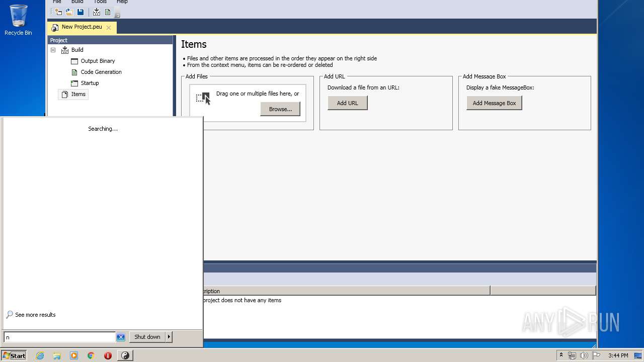Click the Action Center flag icon
This screenshot has height=362, width=644.
[x=596, y=355]
